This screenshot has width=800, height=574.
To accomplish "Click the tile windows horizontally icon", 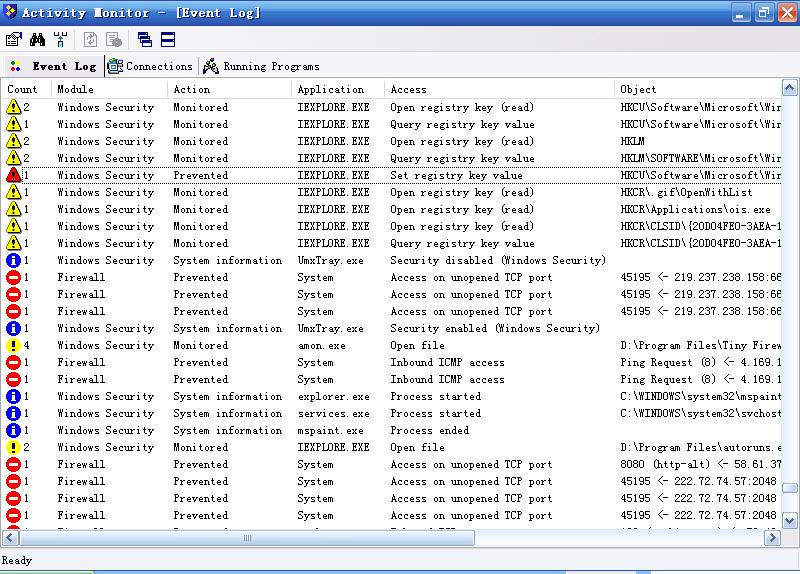I will pyautogui.click(x=168, y=39).
